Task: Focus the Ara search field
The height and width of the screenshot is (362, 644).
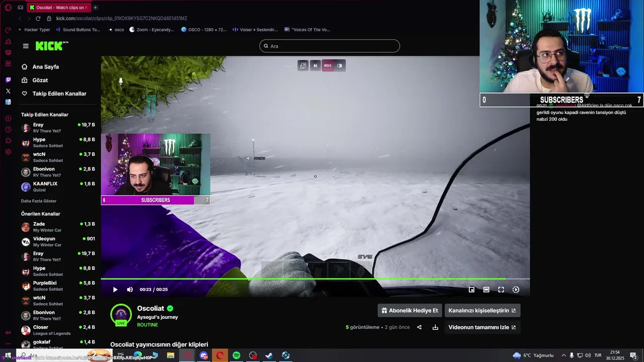Action: tap(330, 46)
